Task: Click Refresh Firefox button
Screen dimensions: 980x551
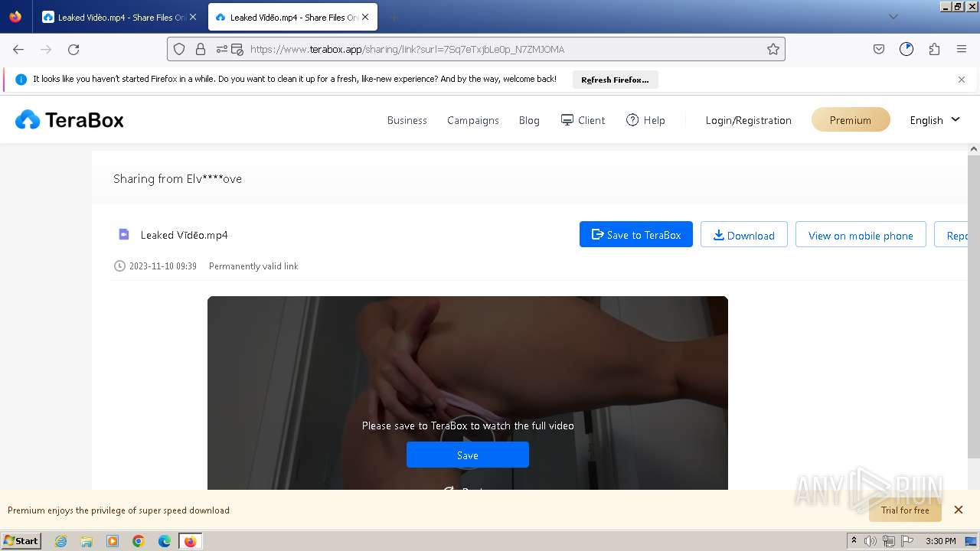Action: (x=615, y=80)
